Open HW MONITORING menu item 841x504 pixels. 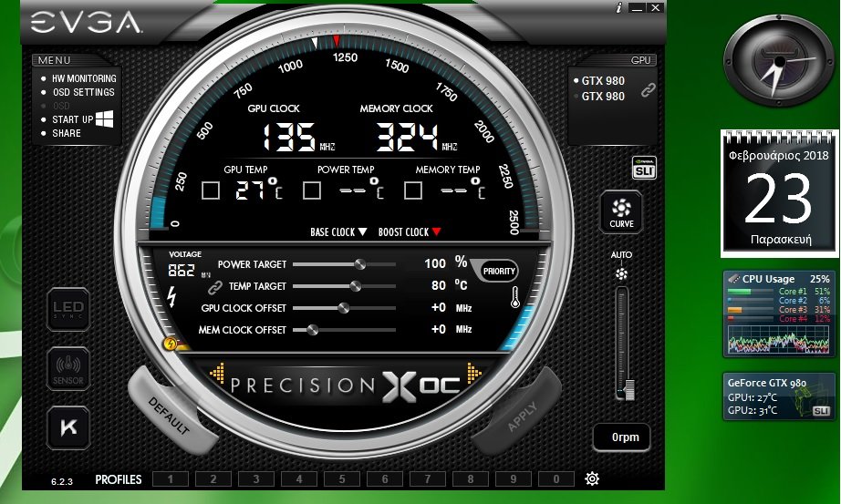tap(84, 78)
